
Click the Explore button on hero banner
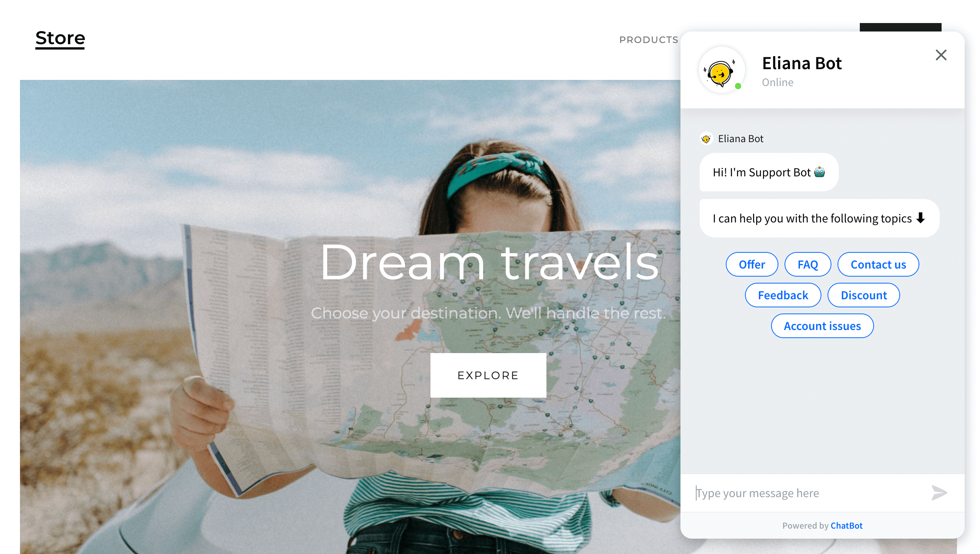click(488, 375)
